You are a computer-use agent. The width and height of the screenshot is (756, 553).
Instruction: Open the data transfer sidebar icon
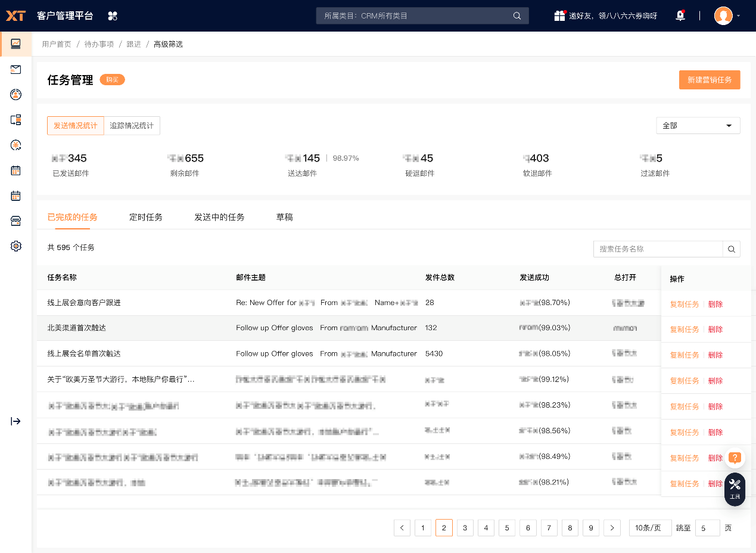pos(16,119)
